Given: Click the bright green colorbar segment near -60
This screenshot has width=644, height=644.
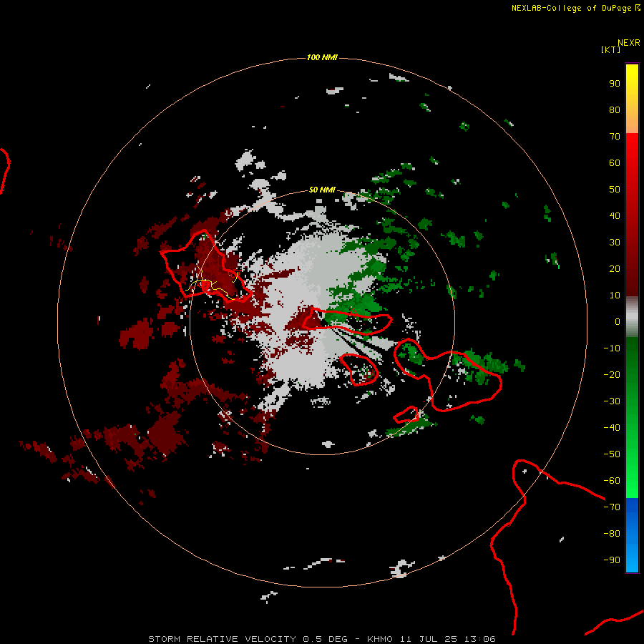Looking at the screenshot, I should pos(632,481).
